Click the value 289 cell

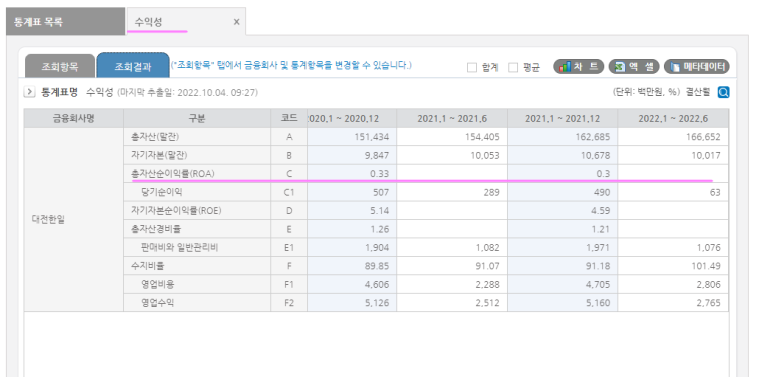pos(452,192)
